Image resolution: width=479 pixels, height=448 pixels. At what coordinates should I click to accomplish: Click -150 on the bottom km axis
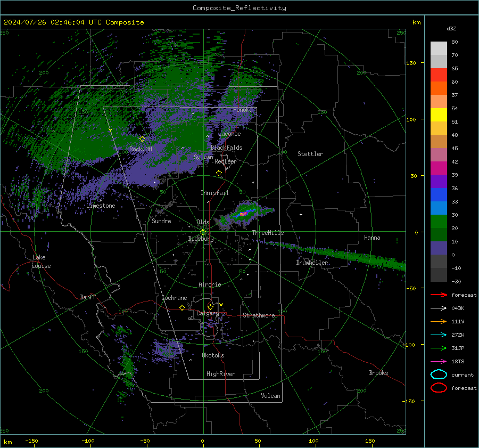coord(31,441)
